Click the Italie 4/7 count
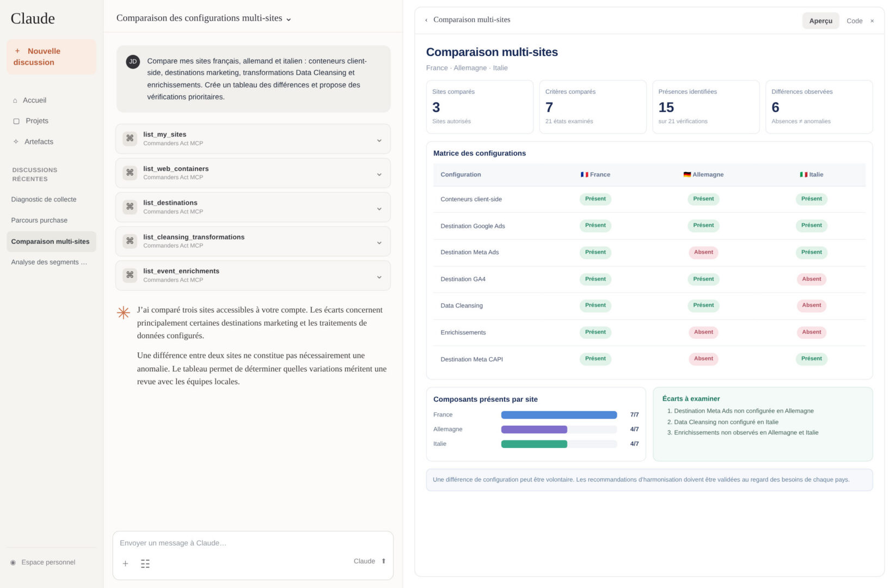This screenshot has height=588, width=896. pyautogui.click(x=634, y=444)
